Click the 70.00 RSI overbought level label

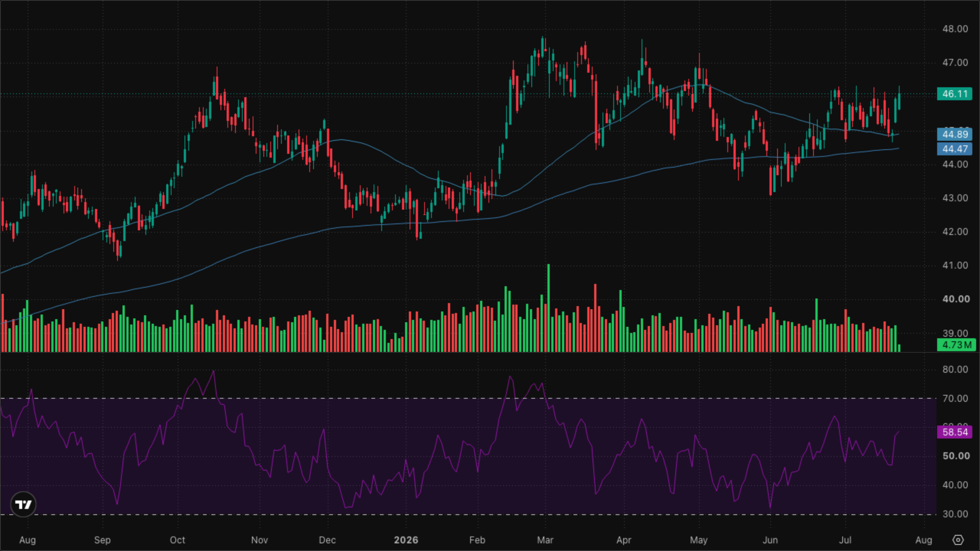tap(955, 398)
